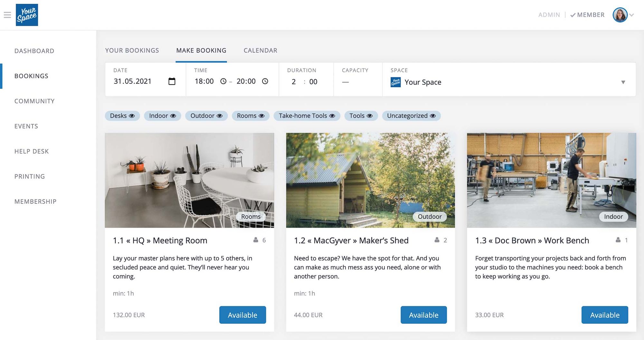Click the 33.00 EUR price
The height and width of the screenshot is (340, 644).
point(489,315)
